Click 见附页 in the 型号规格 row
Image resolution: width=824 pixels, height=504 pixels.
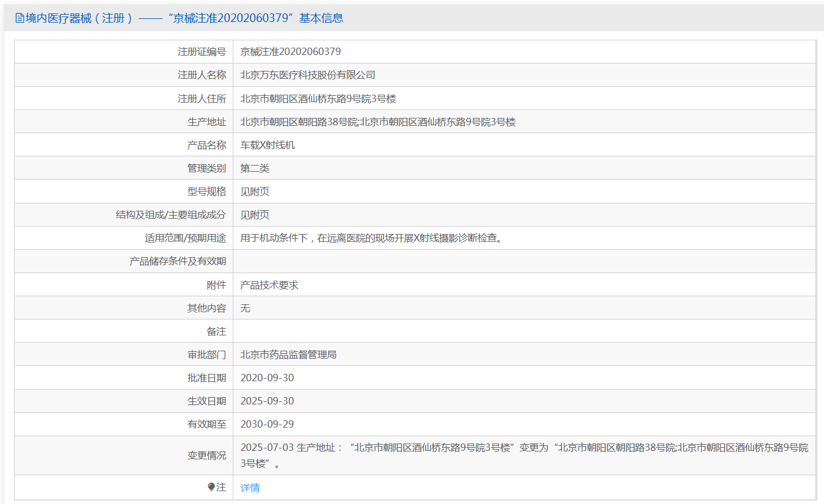[255, 191]
